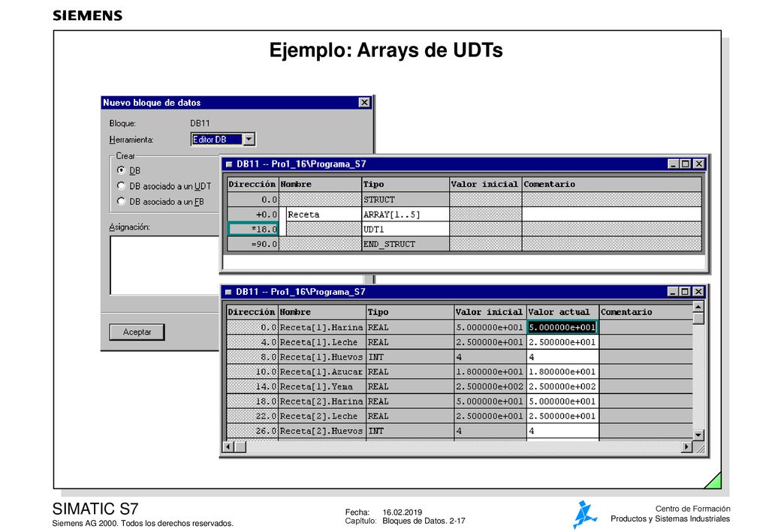The image size is (769, 532).
Task: Minimize the lower DB11 window
Action: (673, 292)
